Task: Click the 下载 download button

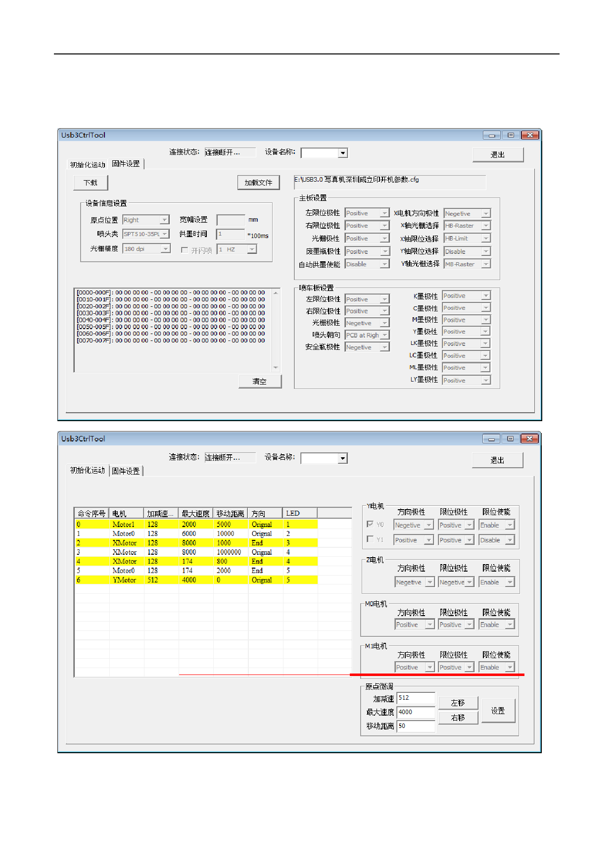Action: (x=91, y=183)
